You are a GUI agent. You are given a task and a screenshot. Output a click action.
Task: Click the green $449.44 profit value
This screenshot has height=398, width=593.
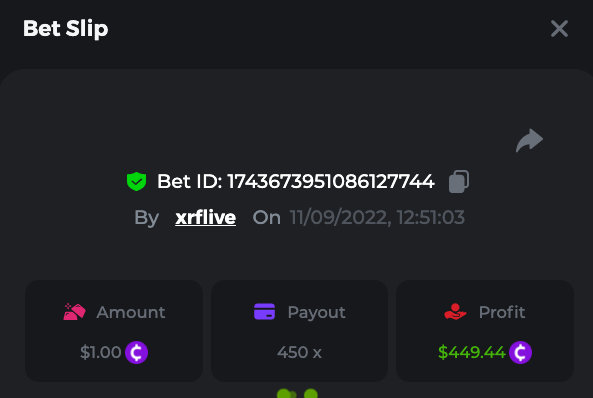click(472, 353)
